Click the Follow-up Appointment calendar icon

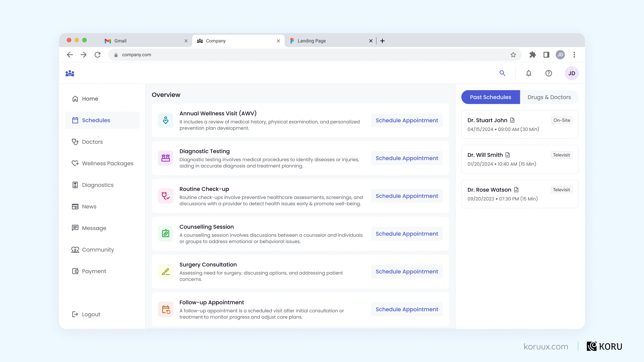(x=165, y=309)
